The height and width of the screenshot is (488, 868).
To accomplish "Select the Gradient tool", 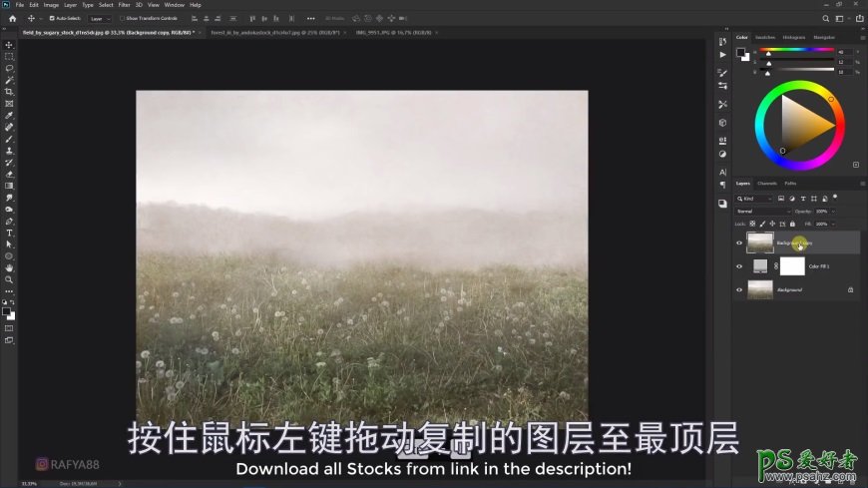I will click(9, 186).
